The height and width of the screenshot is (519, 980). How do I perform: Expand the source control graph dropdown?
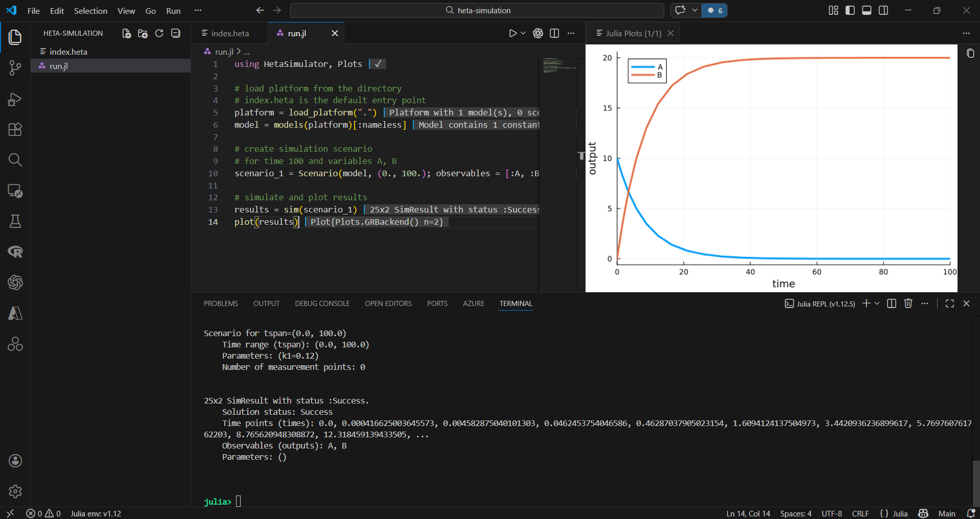point(695,10)
